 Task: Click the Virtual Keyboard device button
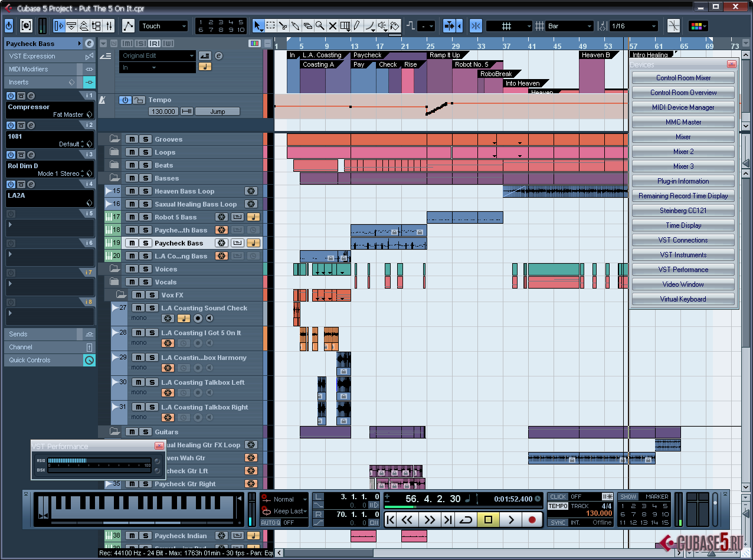(x=683, y=299)
